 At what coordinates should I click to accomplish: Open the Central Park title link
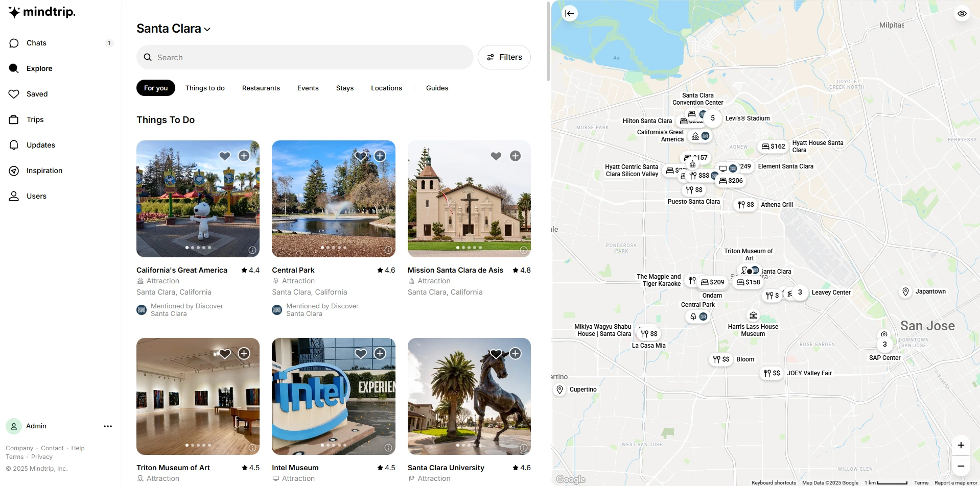point(293,270)
